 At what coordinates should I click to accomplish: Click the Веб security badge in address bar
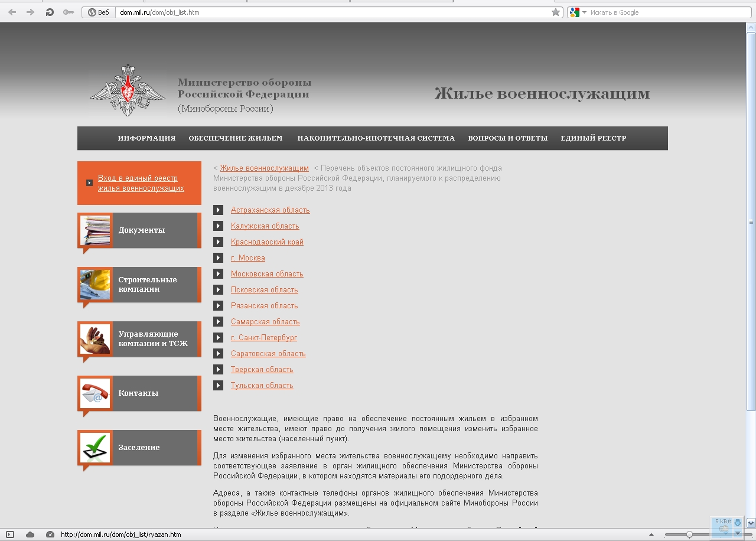99,12
